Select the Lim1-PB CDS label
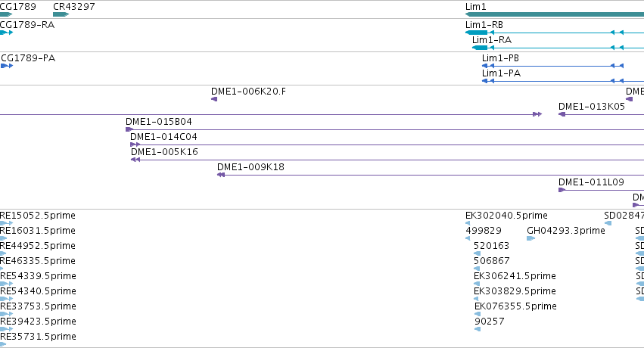Image resolution: width=644 pixels, height=348 pixels. pos(500,57)
